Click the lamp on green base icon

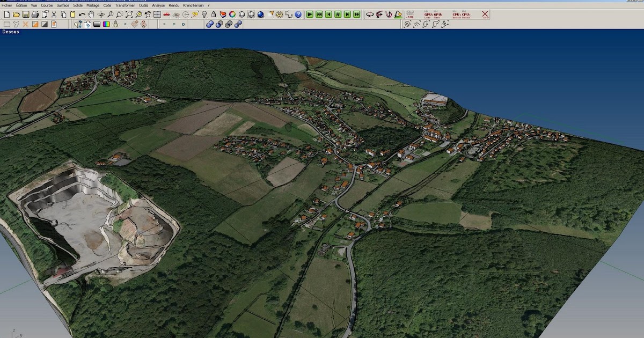(398, 14)
